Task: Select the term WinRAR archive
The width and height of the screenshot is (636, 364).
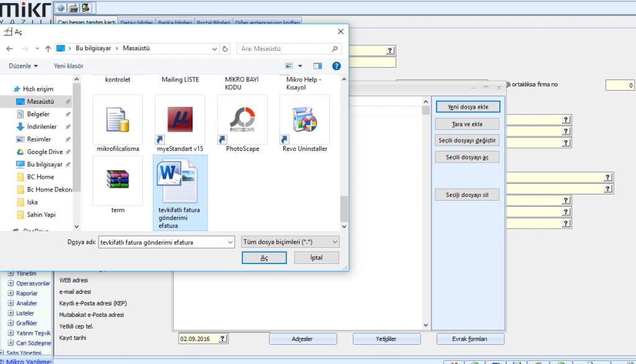Action: (x=117, y=181)
